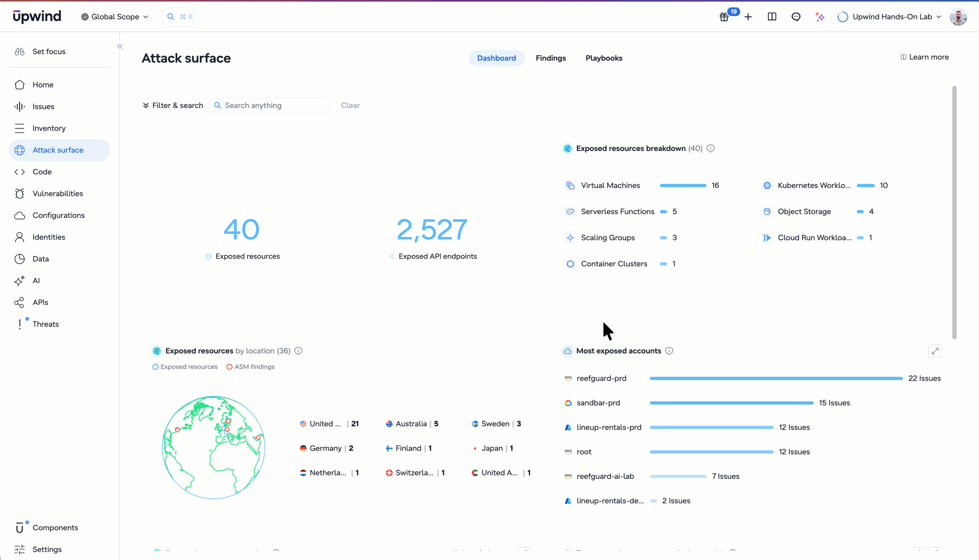Screen dimensions: 979x560
Task: Click the 40 Exposed resources count
Action: pyautogui.click(x=242, y=230)
